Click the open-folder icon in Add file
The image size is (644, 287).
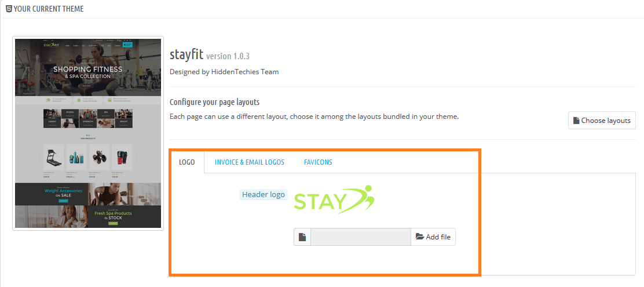pyautogui.click(x=420, y=237)
